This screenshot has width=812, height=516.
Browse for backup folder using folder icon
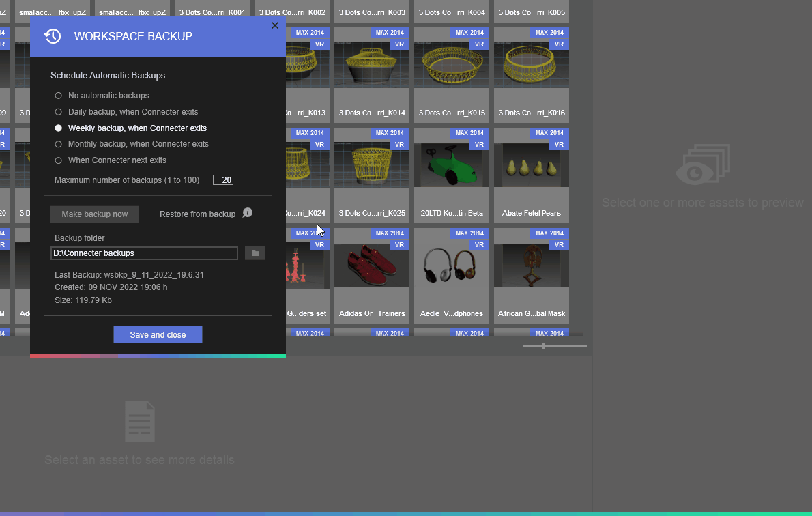[255, 253]
